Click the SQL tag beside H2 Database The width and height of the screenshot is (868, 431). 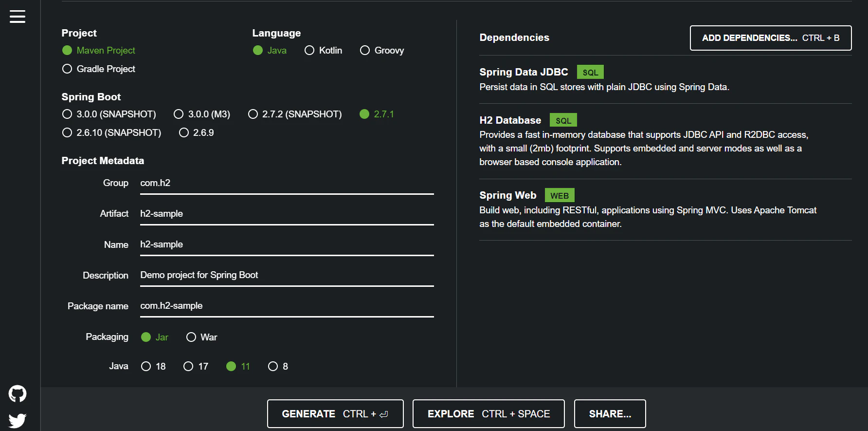point(563,120)
